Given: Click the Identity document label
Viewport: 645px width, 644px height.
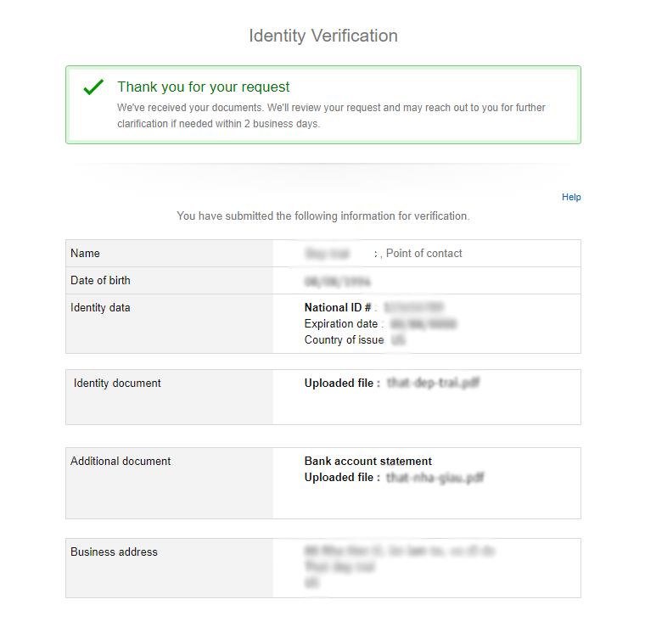Looking at the screenshot, I should 117,383.
